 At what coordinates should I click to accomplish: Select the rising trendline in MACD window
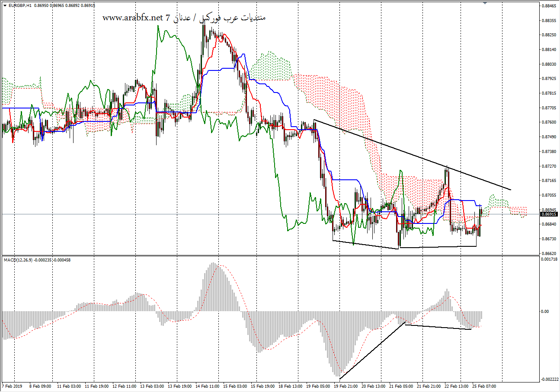(x=372, y=351)
